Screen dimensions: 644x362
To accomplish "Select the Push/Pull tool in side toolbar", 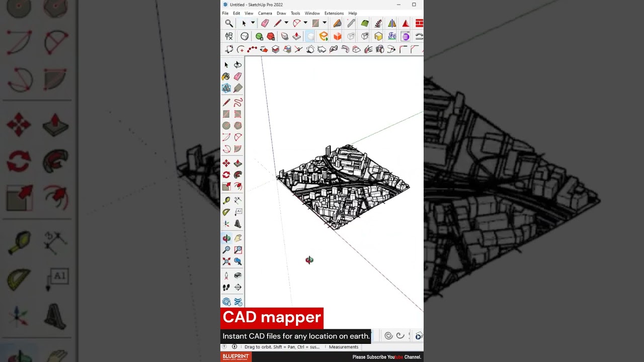I will (238, 163).
